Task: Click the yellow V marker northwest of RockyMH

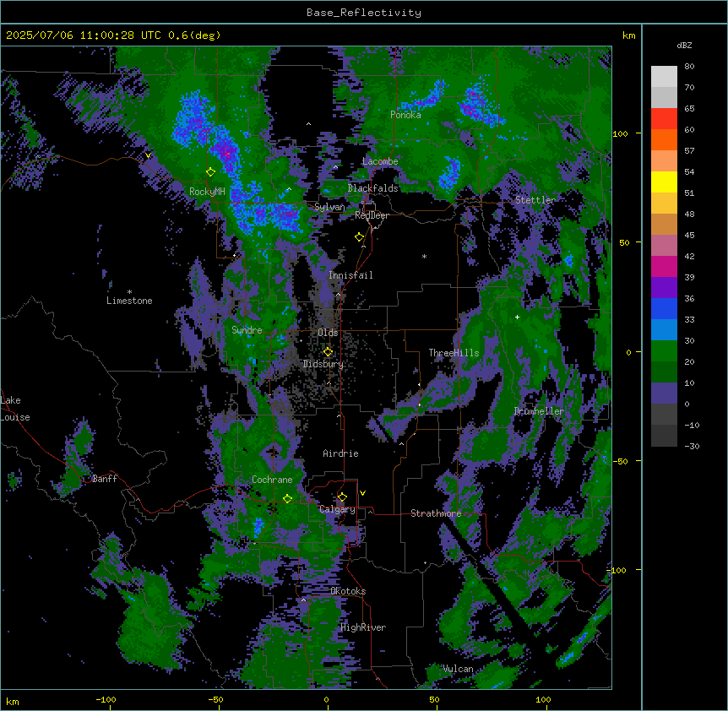Action: click(148, 155)
